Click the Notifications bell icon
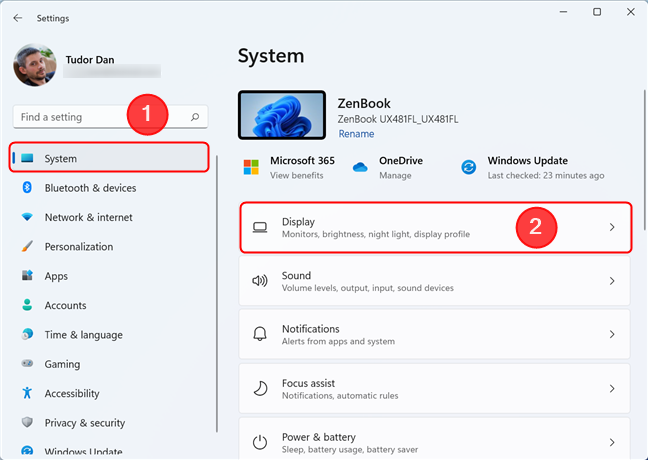Viewport: 648px width, 460px height. pyautogui.click(x=260, y=334)
